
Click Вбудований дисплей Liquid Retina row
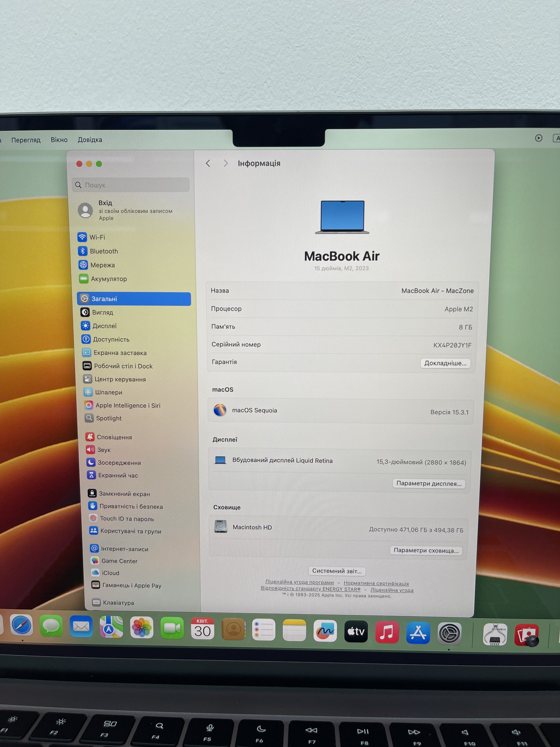[340, 461]
